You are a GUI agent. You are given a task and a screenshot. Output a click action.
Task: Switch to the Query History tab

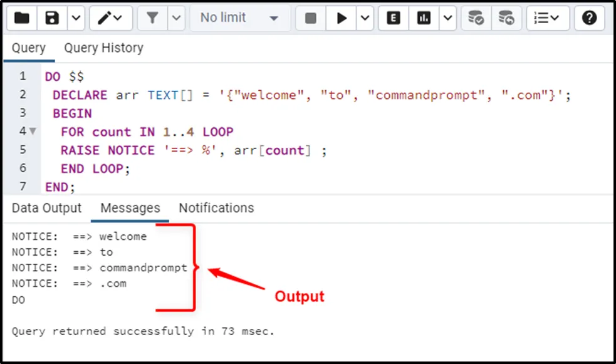[103, 48]
